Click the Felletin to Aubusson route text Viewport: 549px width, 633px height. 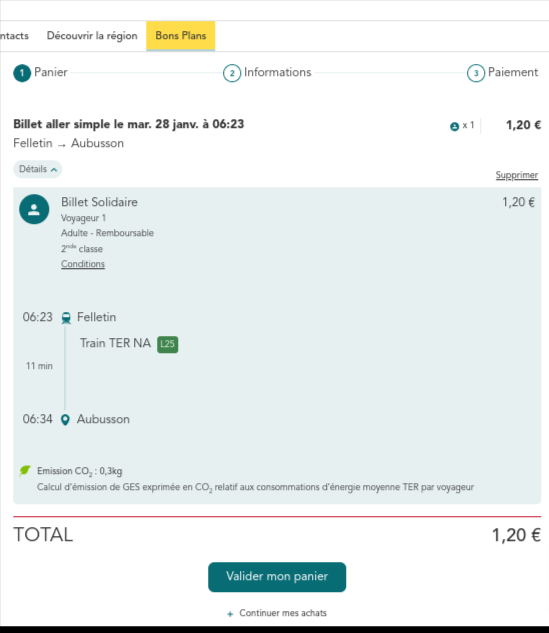pyautogui.click(x=69, y=143)
